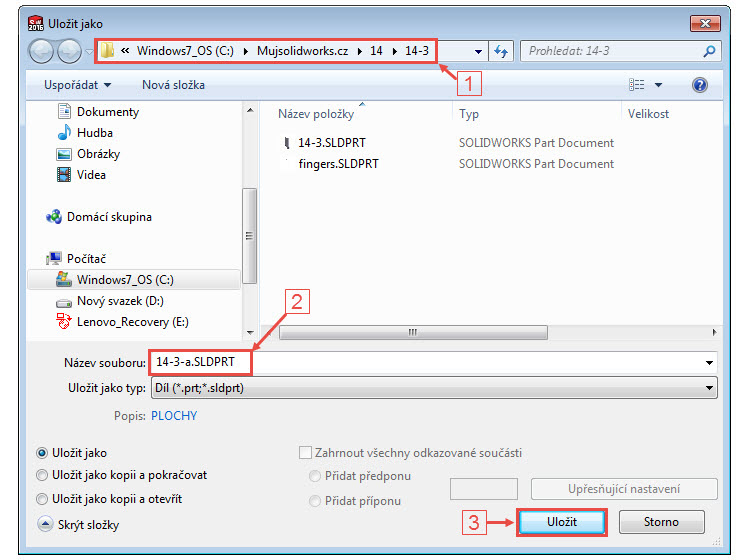The image size is (750, 560).
Task: Click the 14-3.SLDPRT file icon
Action: 287,143
